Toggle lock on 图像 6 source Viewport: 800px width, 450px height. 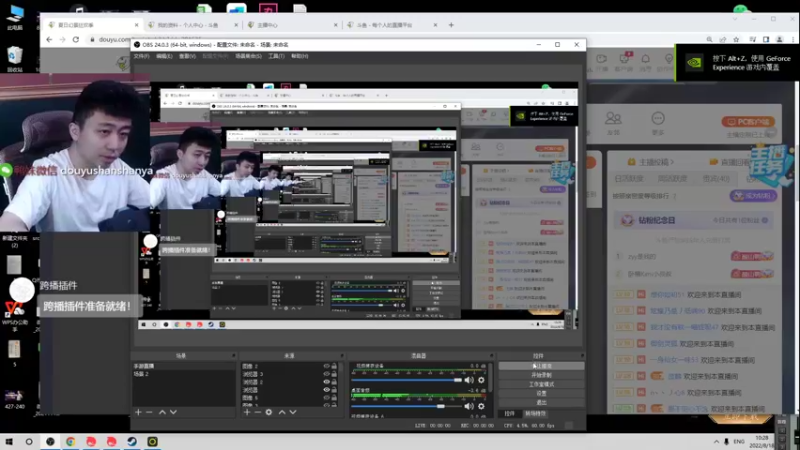coord(334,397)
